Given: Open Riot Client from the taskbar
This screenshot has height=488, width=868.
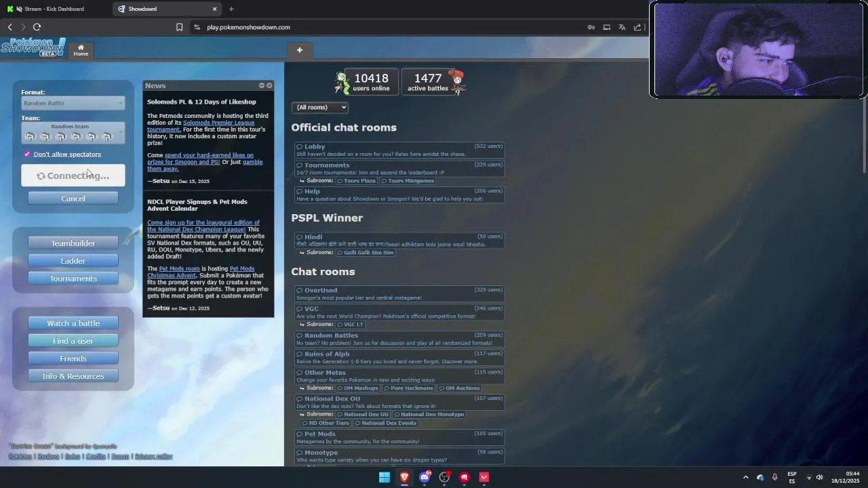Looking at the screenshot, I should coord(465,477).
